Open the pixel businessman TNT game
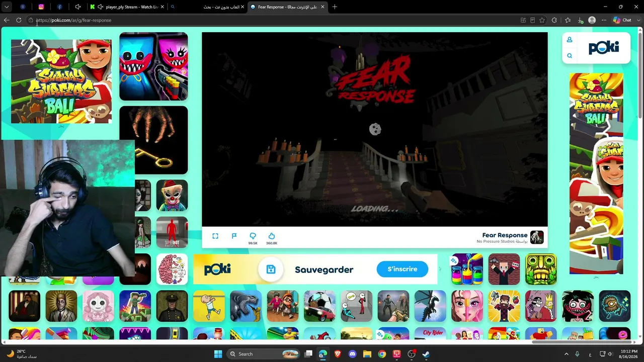The width and height of the screenshot is (644, 362). click(504, 269)
